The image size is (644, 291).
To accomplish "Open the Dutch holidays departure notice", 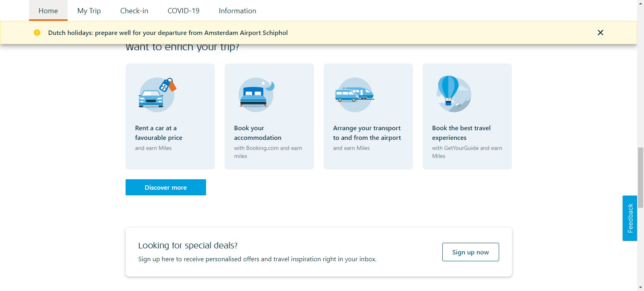I will tap(168, 33).
